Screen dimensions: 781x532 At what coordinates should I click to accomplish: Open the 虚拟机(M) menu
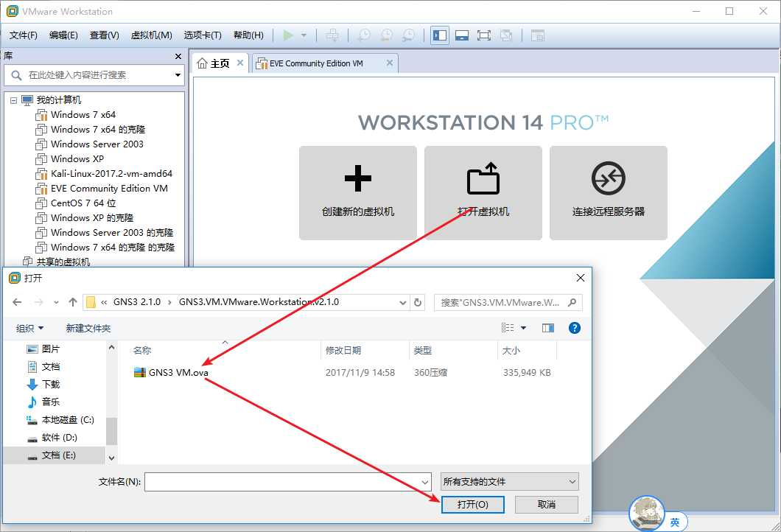pyautogui.click(x=152, y=35)
